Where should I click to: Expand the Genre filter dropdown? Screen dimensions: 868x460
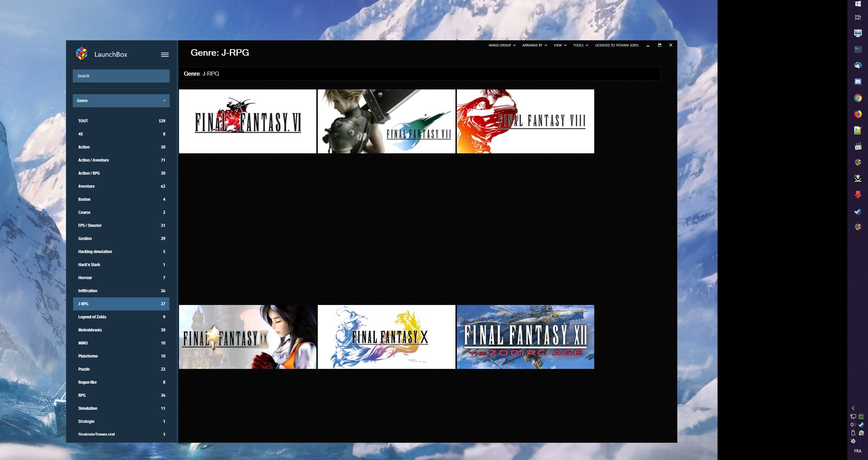pyautogui.click(x=121, y=101)
